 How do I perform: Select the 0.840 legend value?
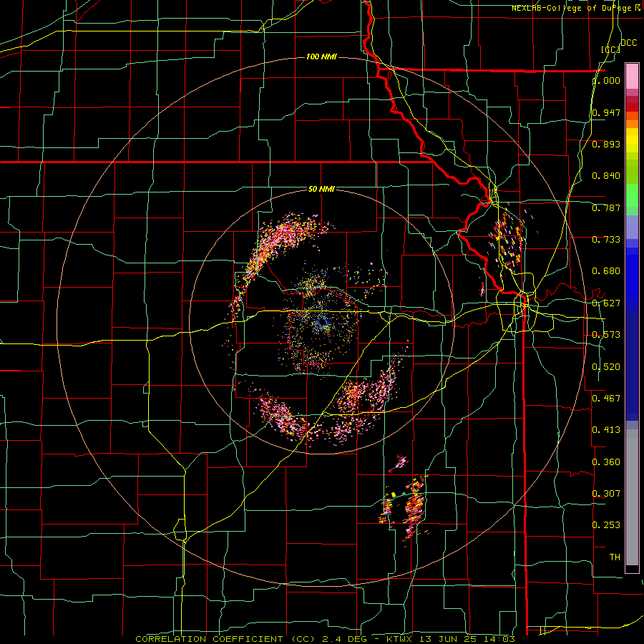(606, 176)
